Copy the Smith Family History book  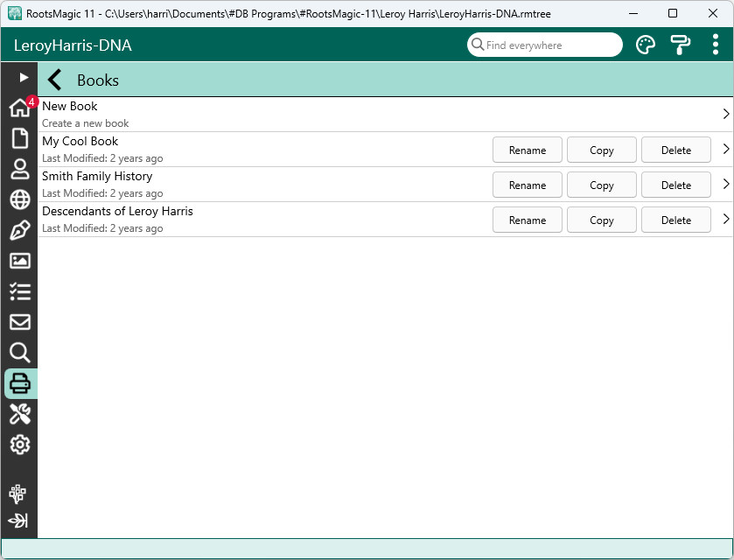click(602, 185)
